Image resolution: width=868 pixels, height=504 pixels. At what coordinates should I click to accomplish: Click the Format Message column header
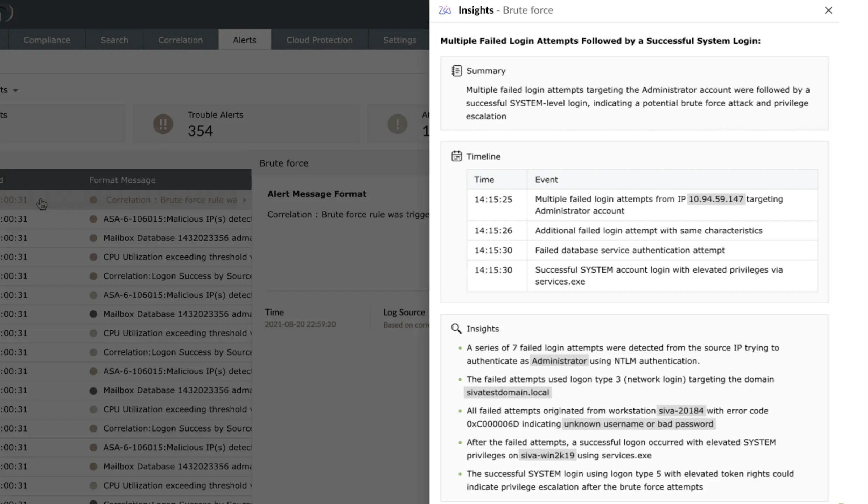(x=122, y=180)
